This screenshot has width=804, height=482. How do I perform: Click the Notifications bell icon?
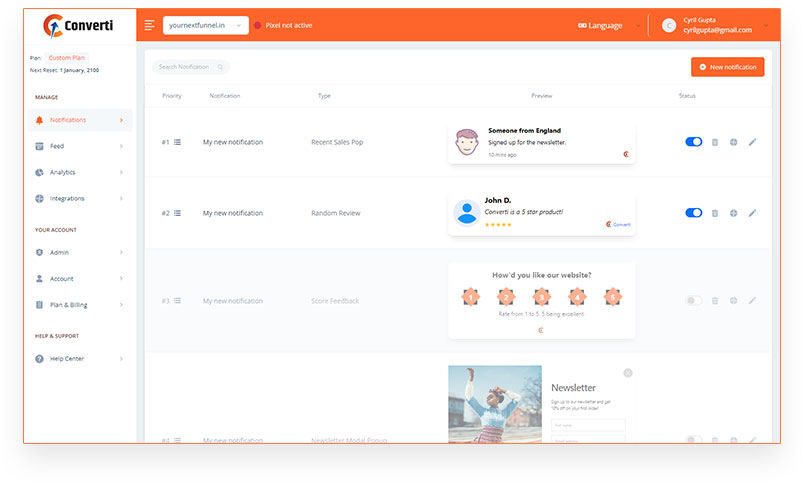point(39,120)
